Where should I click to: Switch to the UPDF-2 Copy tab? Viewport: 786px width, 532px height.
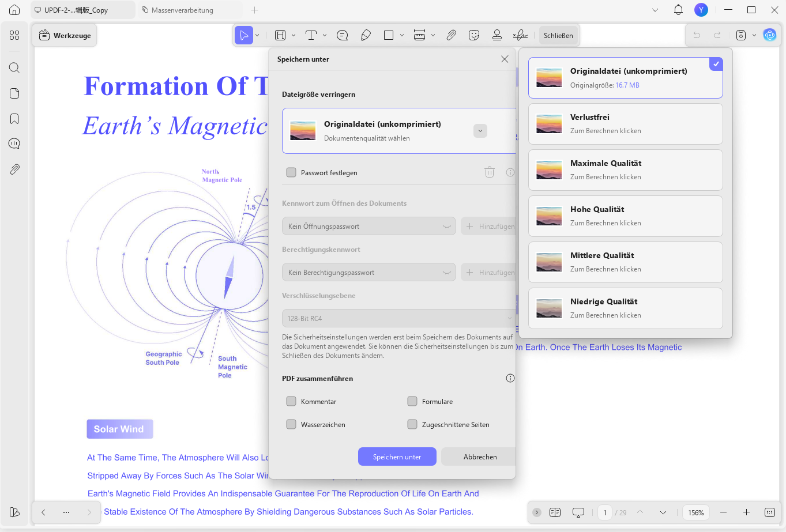pos(83,10)
